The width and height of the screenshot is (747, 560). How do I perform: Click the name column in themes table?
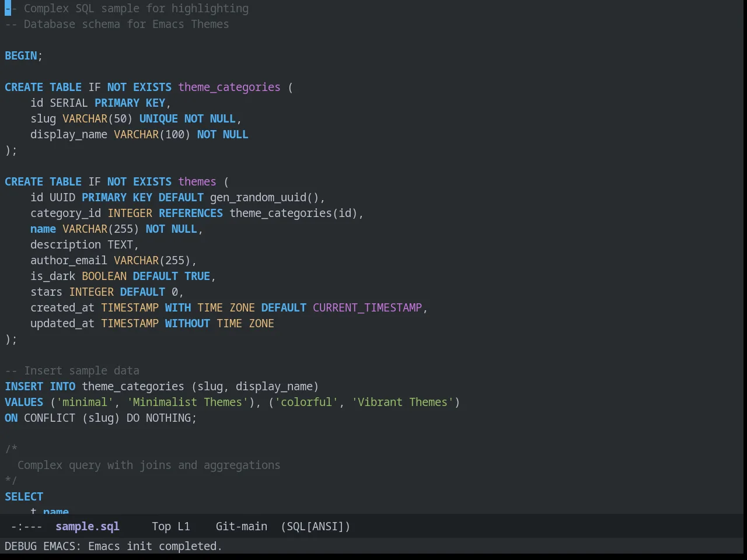43,229
